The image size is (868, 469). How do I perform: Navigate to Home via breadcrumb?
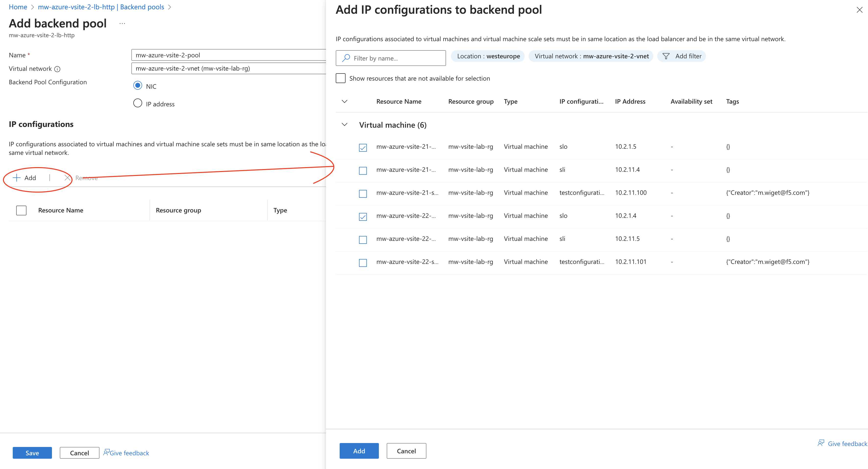(18, 7)
